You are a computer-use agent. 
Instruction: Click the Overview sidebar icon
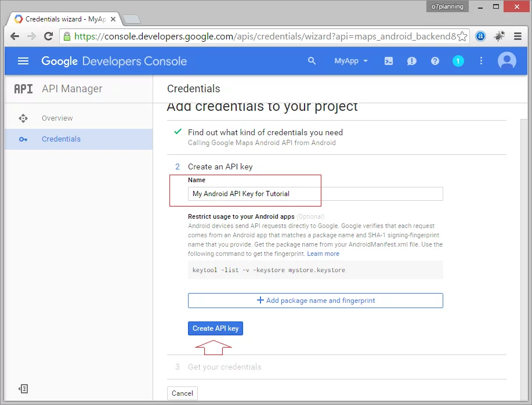point(23,118)
